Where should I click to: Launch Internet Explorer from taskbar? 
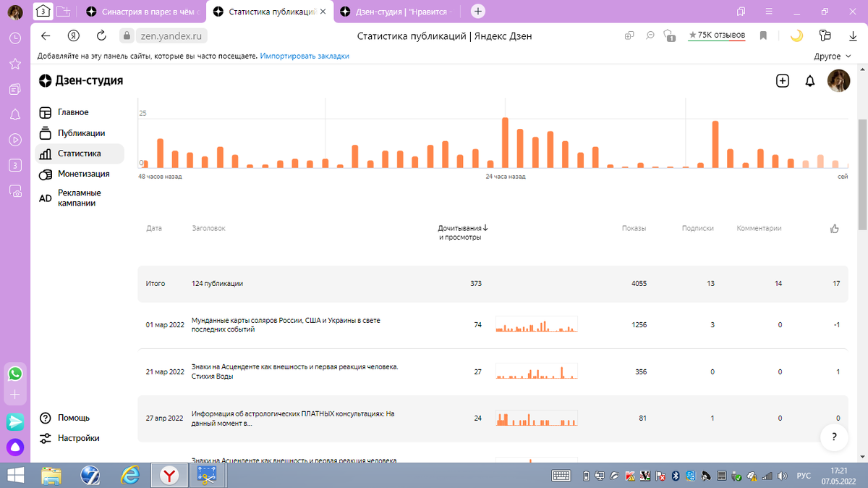(130, 475)
